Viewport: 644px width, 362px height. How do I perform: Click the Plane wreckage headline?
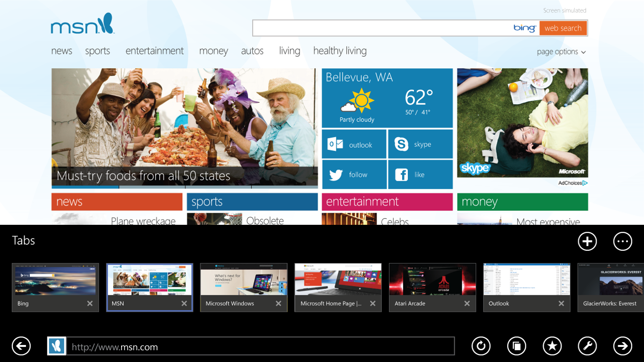tap(143, 221)
